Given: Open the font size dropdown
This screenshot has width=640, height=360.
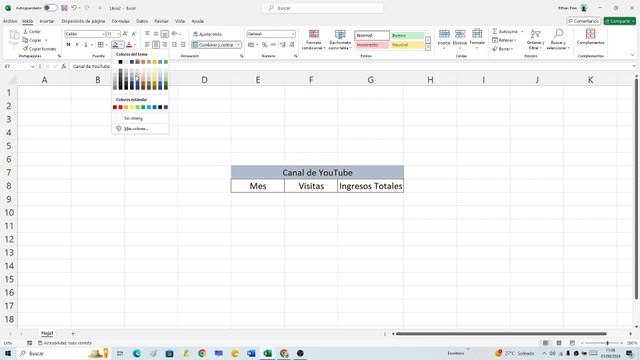Looking at the screenshot, I should [x=118, y=34].
